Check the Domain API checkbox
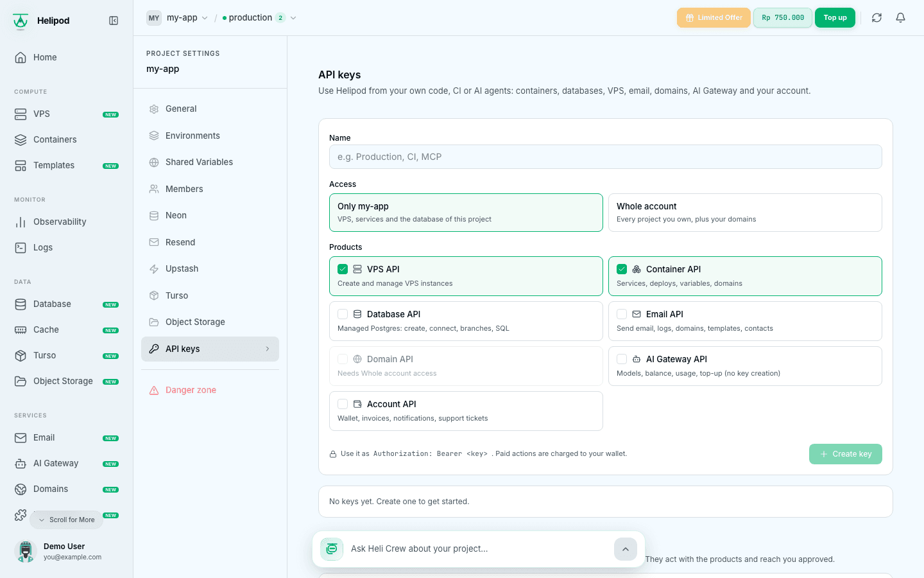Screen dimensions: 924x578 tap(343, 359)
